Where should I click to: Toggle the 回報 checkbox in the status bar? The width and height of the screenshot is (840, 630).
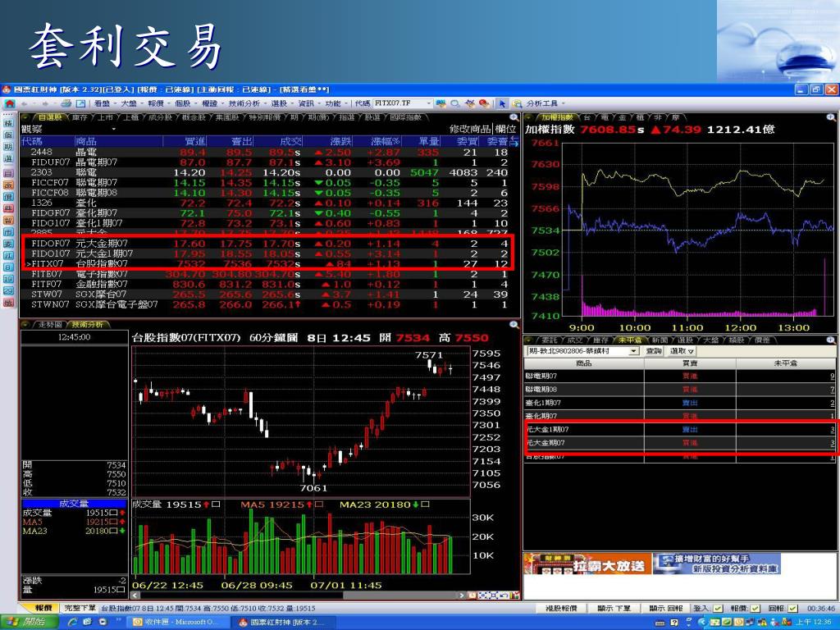pos(792,609)
